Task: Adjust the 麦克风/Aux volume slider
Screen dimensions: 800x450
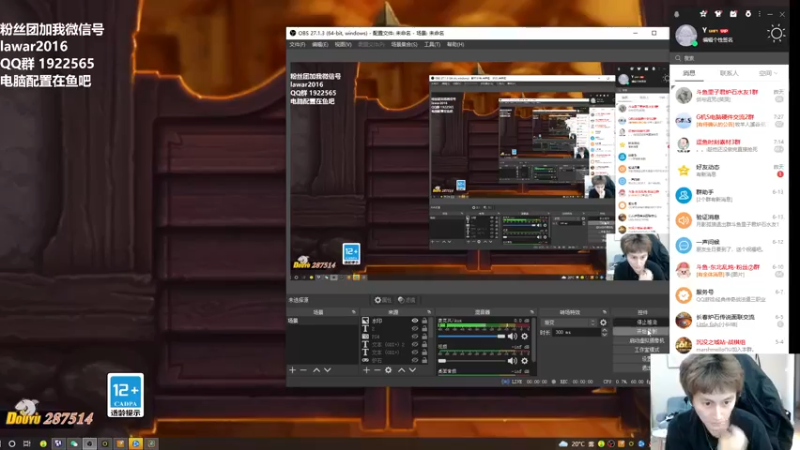Action: pos(471,336)
